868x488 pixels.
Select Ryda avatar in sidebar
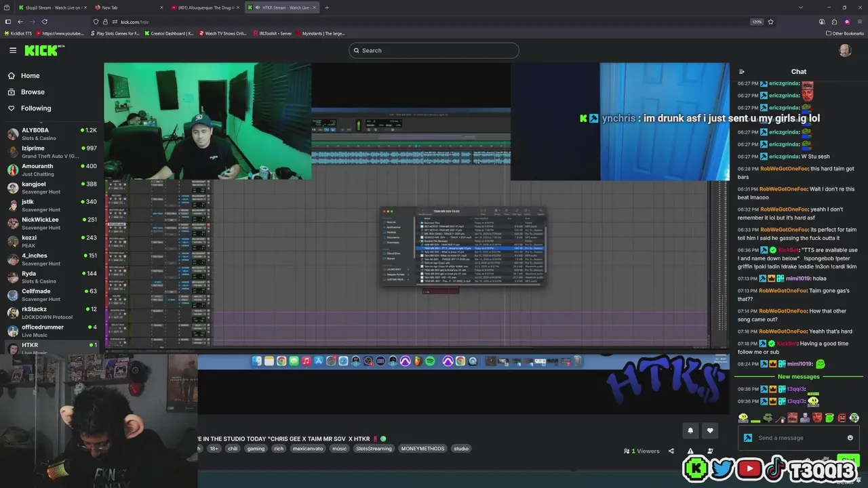pos(13,277)
